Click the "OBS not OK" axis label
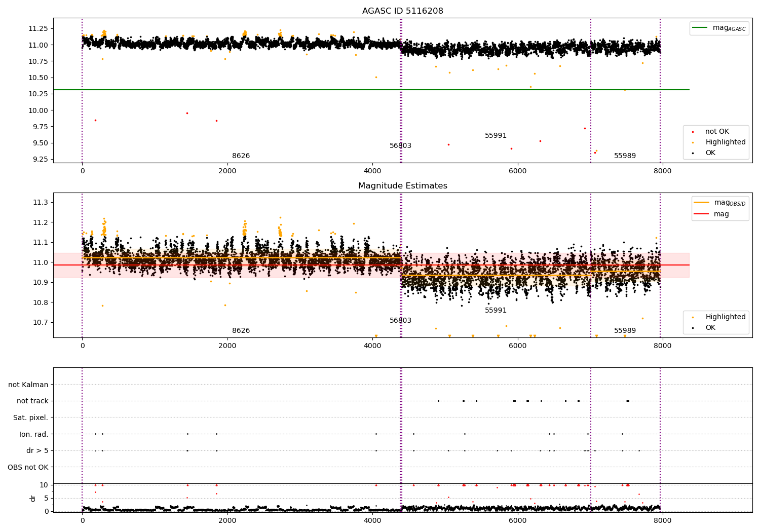 28,467
